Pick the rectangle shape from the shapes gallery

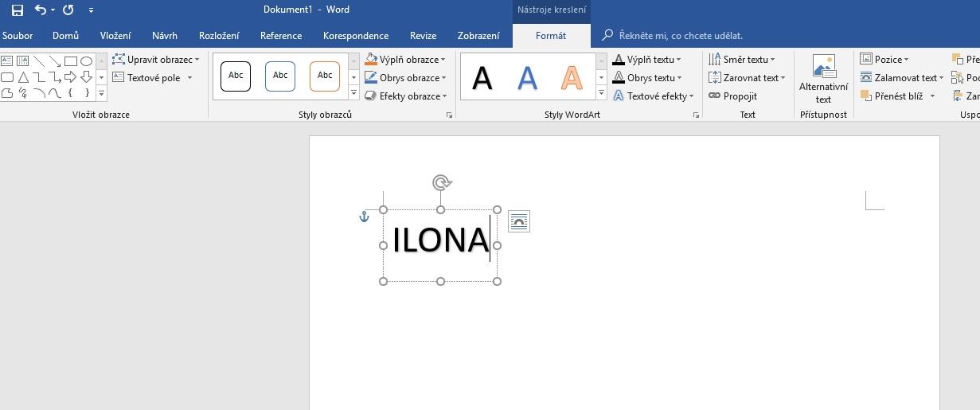coord(71,61)
